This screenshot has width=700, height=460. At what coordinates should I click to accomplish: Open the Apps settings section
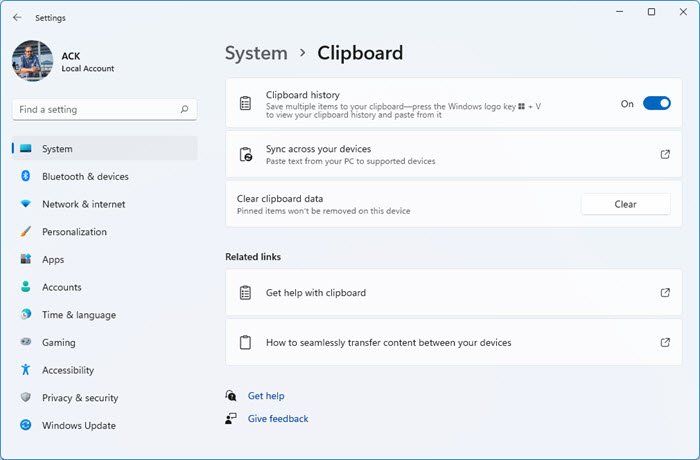pos(53,260)
